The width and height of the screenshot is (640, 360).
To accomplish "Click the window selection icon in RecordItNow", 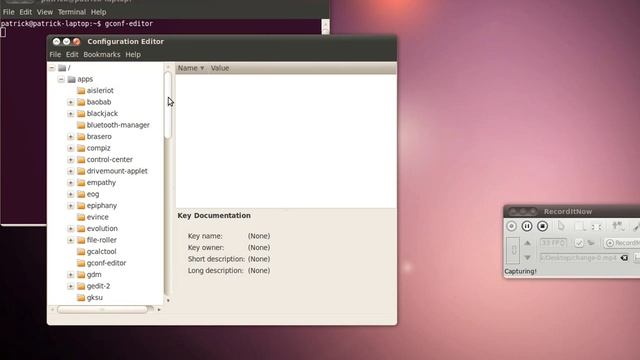I will click(x=580, y=227).
